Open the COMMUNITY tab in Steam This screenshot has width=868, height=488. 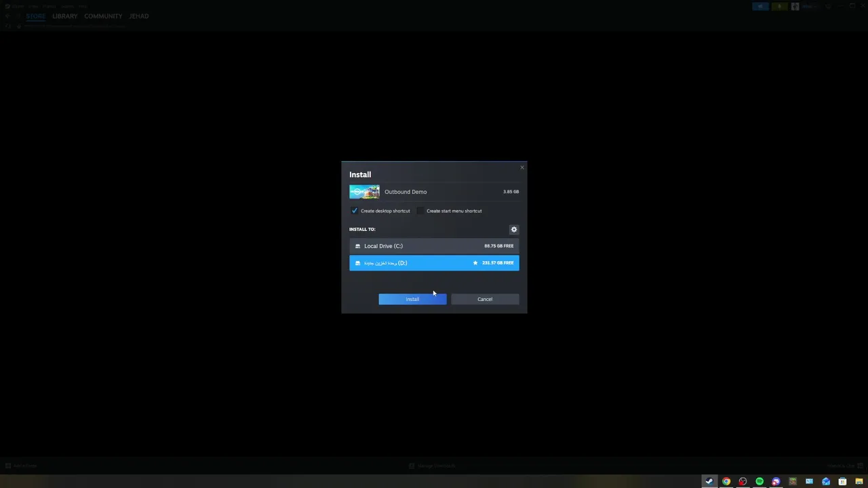103,16
